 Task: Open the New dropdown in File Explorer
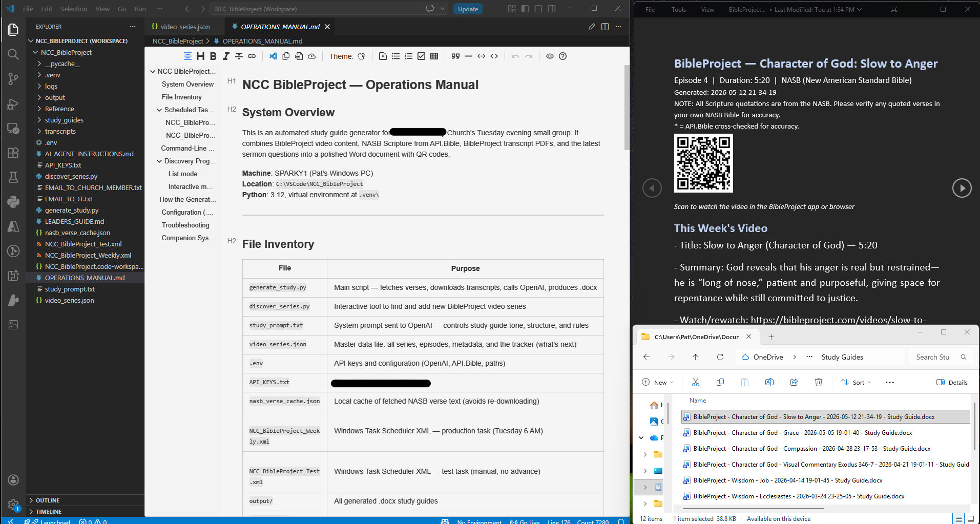click(658, 382)
